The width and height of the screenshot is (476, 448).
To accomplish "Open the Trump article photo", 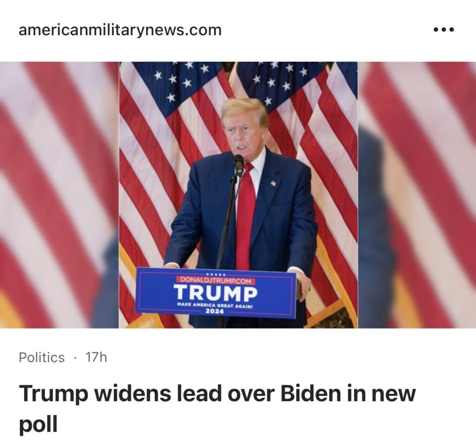I will (238, 195).
